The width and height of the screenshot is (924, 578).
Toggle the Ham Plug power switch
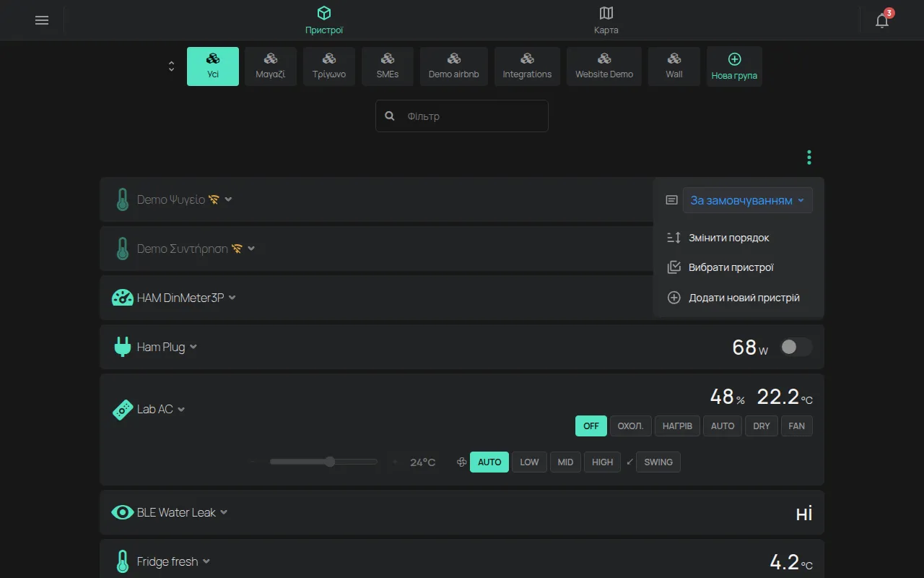pyautogui.click(x=796, y=347)
